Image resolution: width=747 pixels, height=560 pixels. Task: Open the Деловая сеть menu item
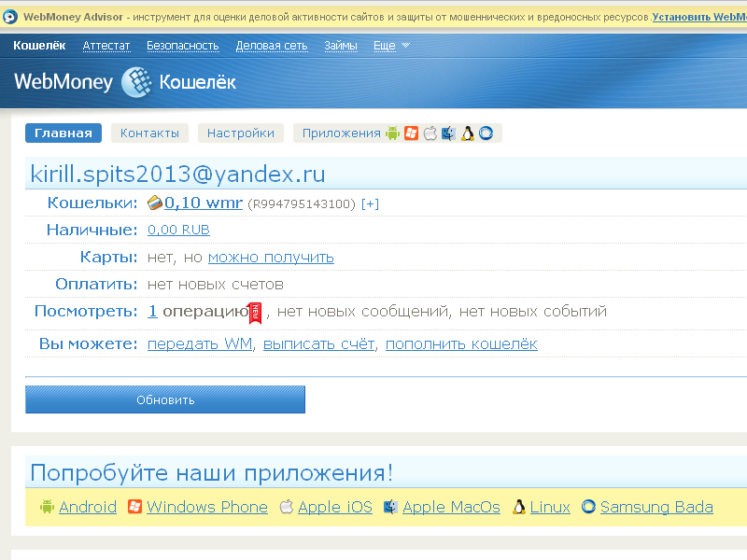click(272, 45)
